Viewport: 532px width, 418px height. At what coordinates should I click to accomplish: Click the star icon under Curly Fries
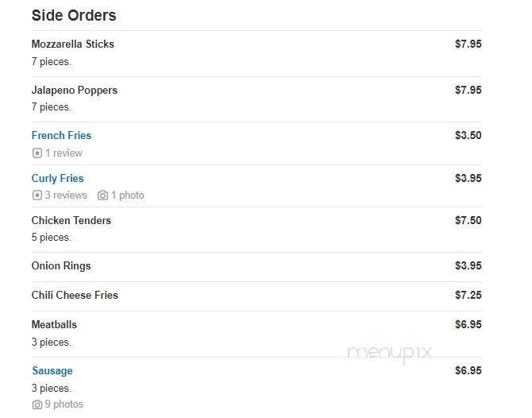click(37, 195)
